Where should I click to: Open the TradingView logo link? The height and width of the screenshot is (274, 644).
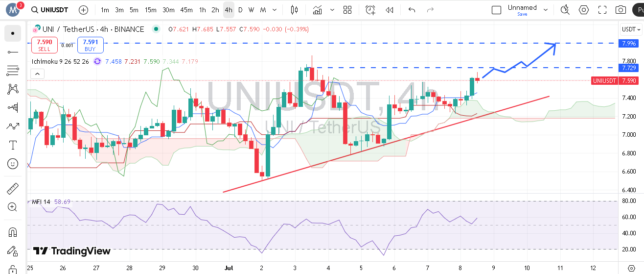click(x=71, y=251)
